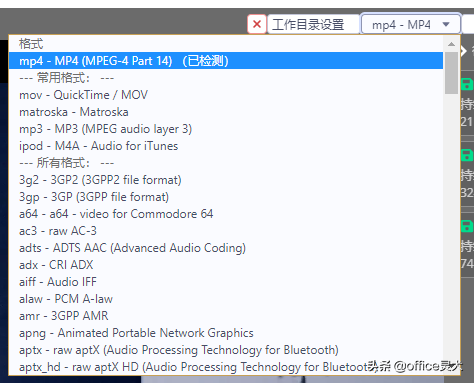Select mov - QuickTime / MOV format
The image size is (474, 383).
tap(226, 95)
